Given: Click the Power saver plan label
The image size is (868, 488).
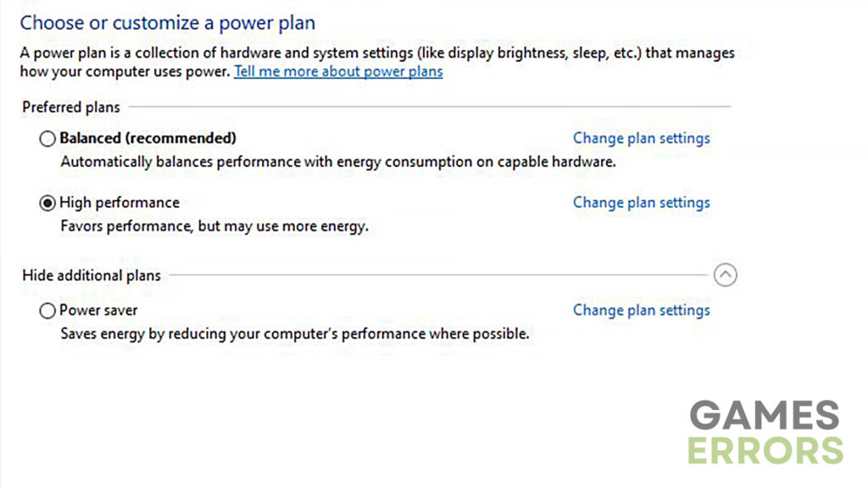Looking at the screenshot, I should 98,310.
